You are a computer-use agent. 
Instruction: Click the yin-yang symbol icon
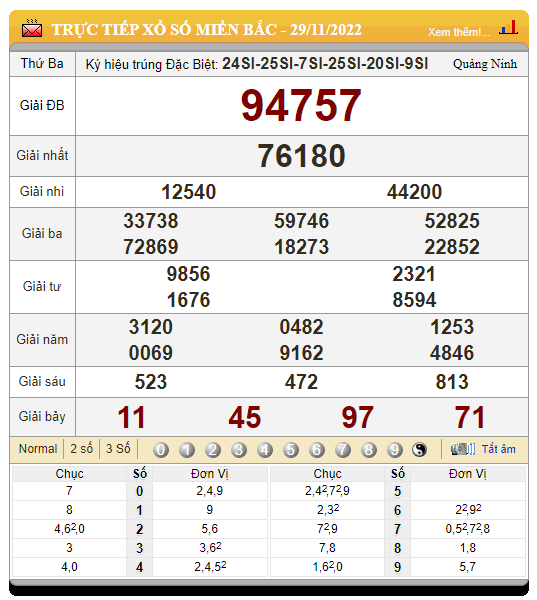[419, 449]
